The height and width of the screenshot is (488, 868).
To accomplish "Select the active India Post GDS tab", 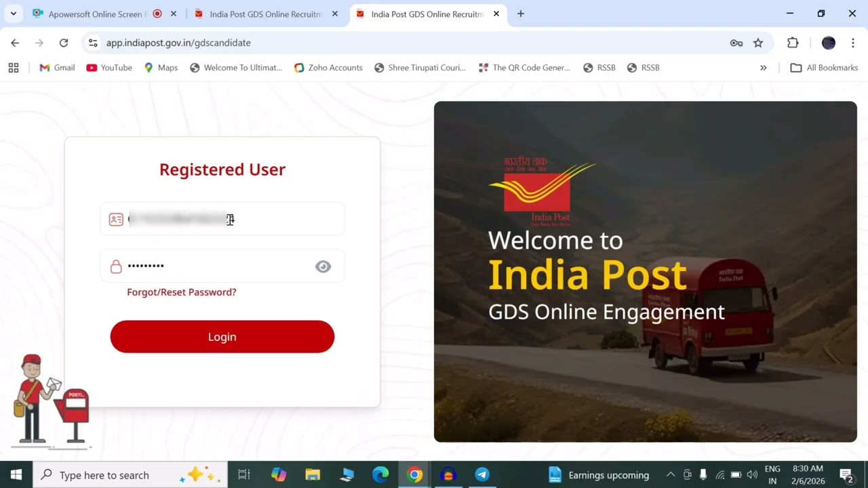I will (427, 14).
